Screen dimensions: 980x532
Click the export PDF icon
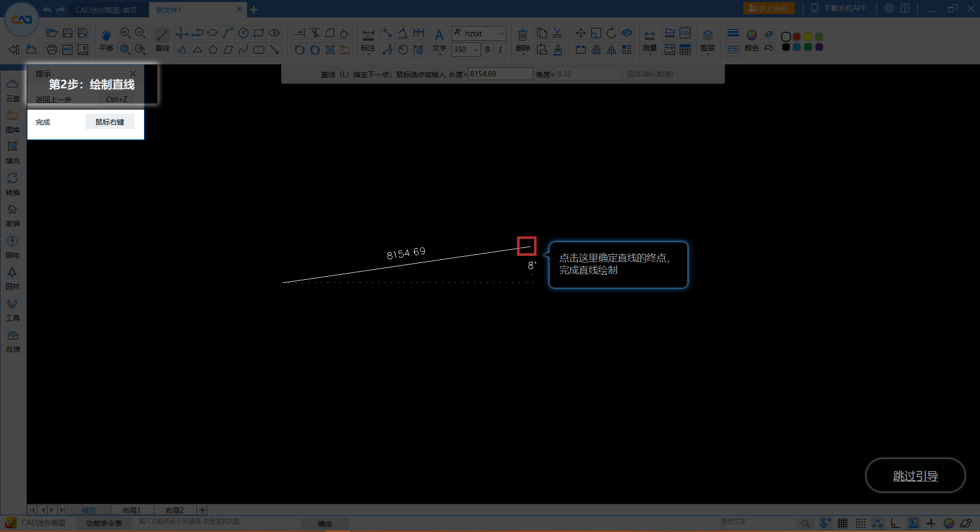(67, 50)
